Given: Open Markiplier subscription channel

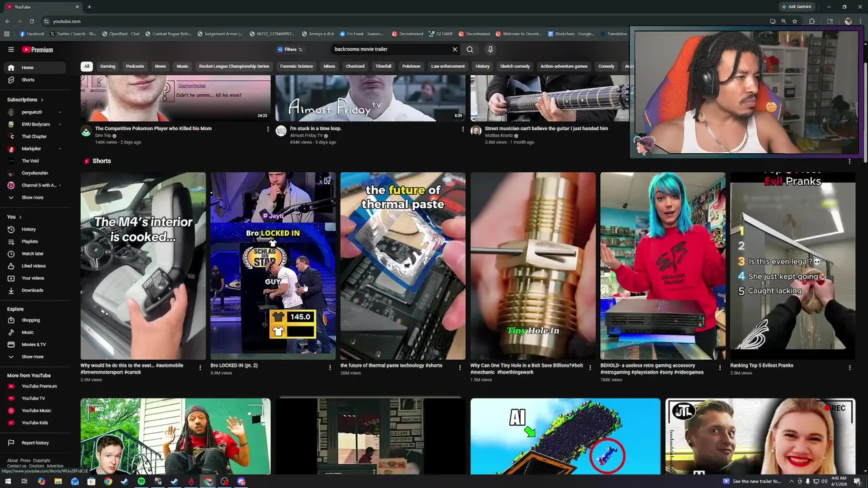Looking at the screenshot, I should pos(35,148).
